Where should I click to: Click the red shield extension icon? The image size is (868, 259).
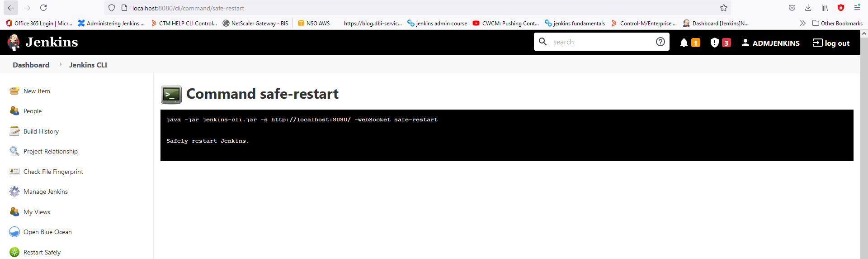841,8
